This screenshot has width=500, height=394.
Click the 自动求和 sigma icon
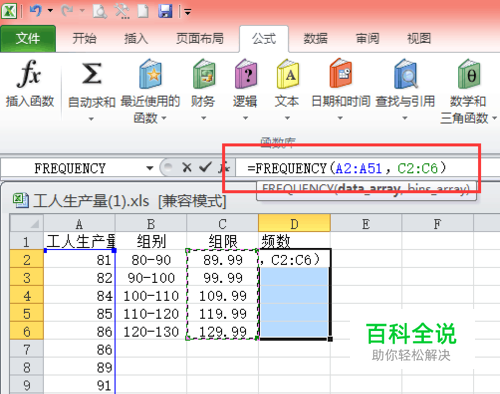91,74
